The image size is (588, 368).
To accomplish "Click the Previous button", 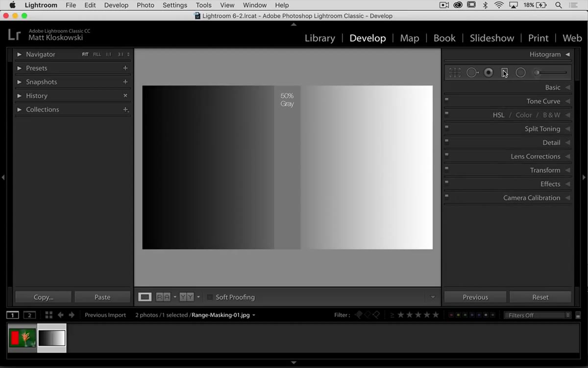I will pyautogui.click(x=475, y=297).
